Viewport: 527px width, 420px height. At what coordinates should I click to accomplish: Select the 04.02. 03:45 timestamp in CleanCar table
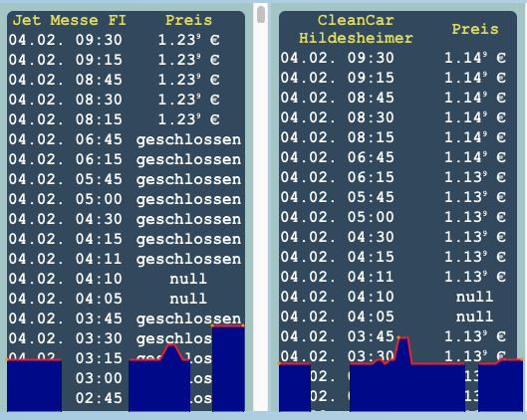pos(338,336)
